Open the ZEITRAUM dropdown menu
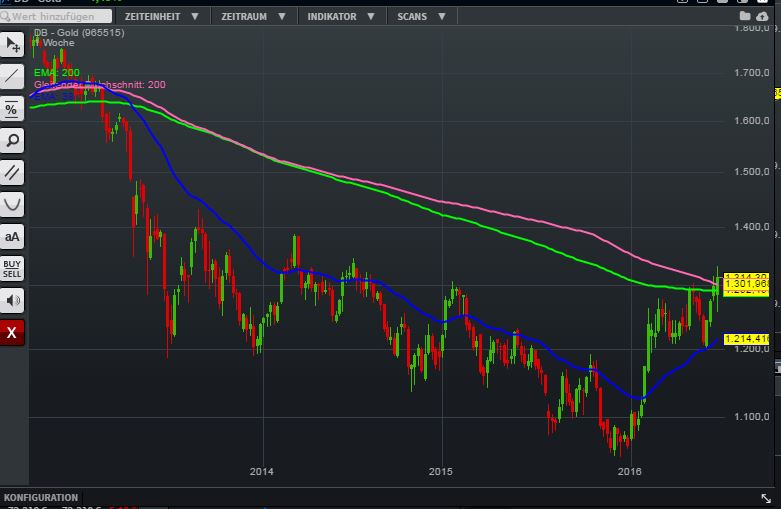This screenshot has width=781, height=509. (x=254, y=16)
